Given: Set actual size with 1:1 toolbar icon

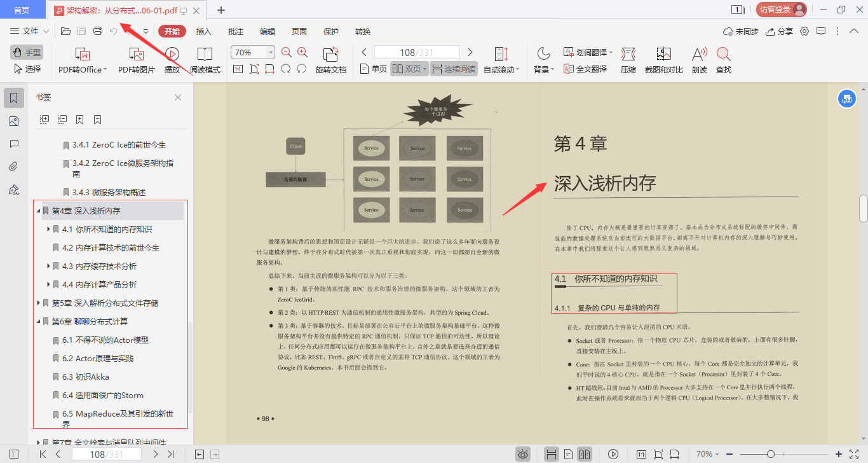Looking at the screenshot, I should click(238, 69).
